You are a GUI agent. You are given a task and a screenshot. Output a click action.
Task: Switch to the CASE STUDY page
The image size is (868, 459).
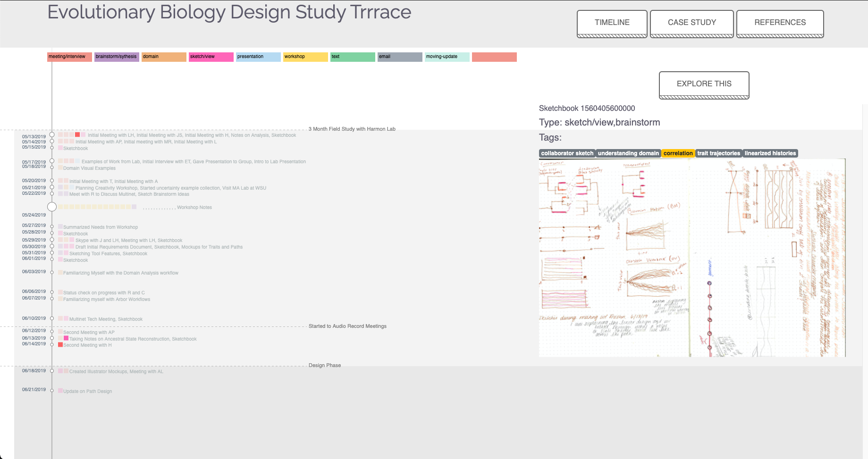(692, 24)
